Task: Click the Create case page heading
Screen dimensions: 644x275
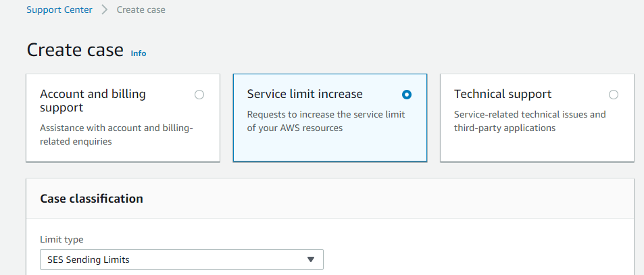Action: [75, 50]
